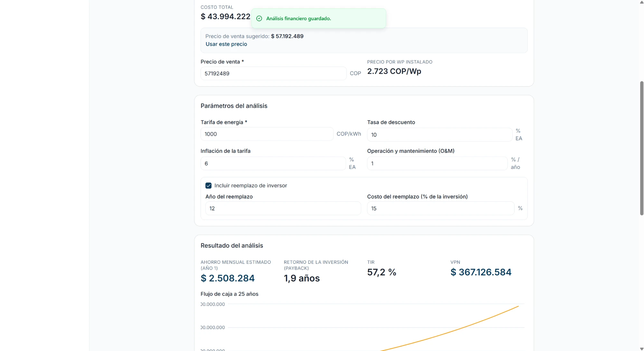The width and height of the screenshot is (644, 351).
Task: Click the Año del reemplazo field
Action: coord(283,208)
